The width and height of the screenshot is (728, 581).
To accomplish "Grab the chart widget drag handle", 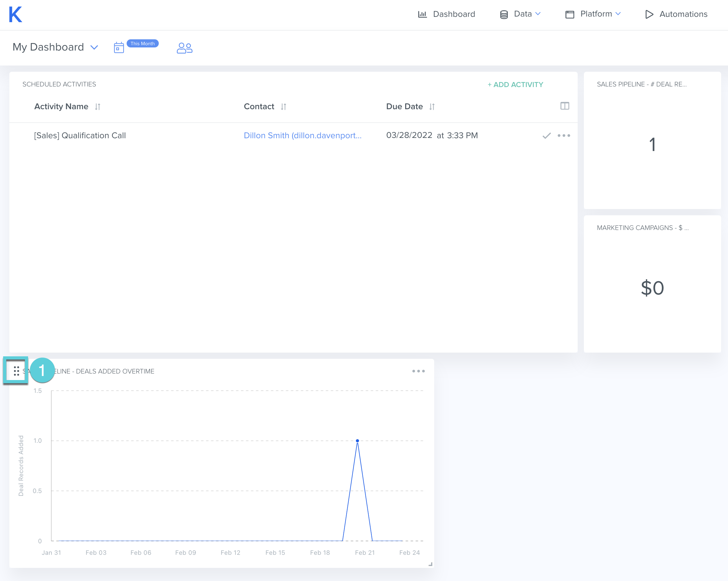I will click(16, 371).
